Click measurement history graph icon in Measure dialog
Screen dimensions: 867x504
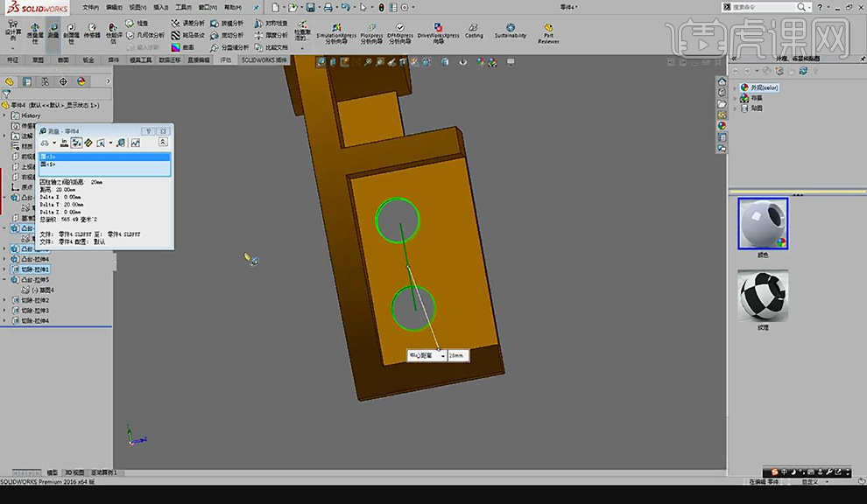[136, 143]
